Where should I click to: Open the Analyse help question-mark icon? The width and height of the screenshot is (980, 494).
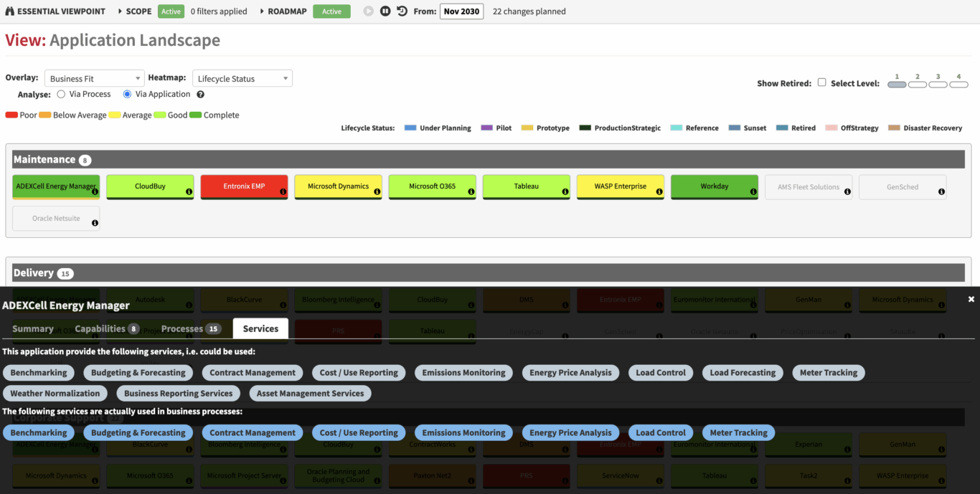[201, 94]
